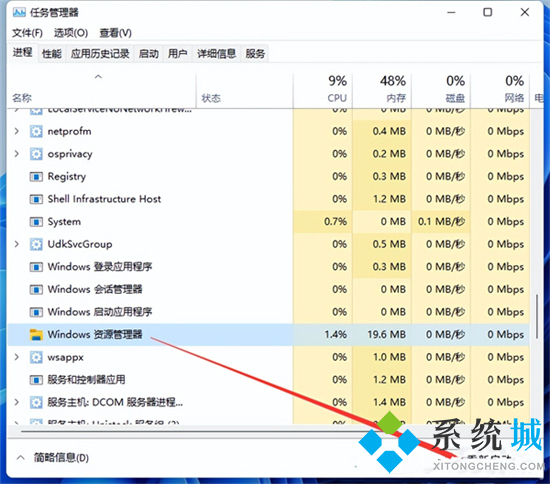Open the 文件(F) menu
Screen dimensions: 550x484
[x=27, y=33]
